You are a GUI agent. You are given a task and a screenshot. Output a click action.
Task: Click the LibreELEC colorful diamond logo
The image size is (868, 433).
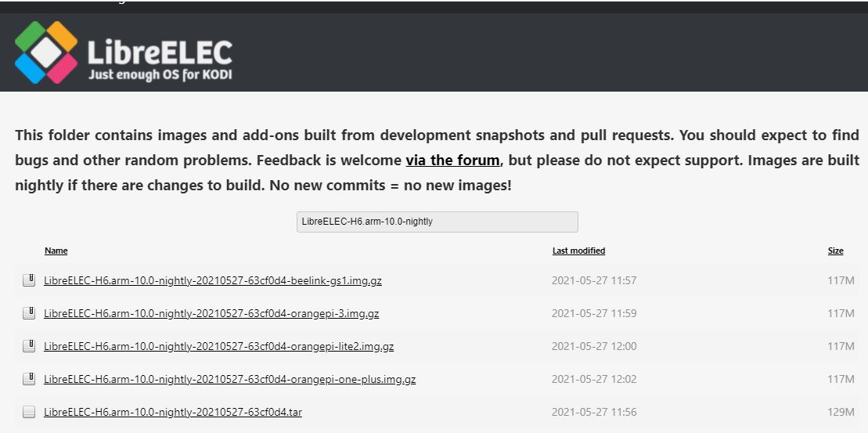click(x=46, y=52)
